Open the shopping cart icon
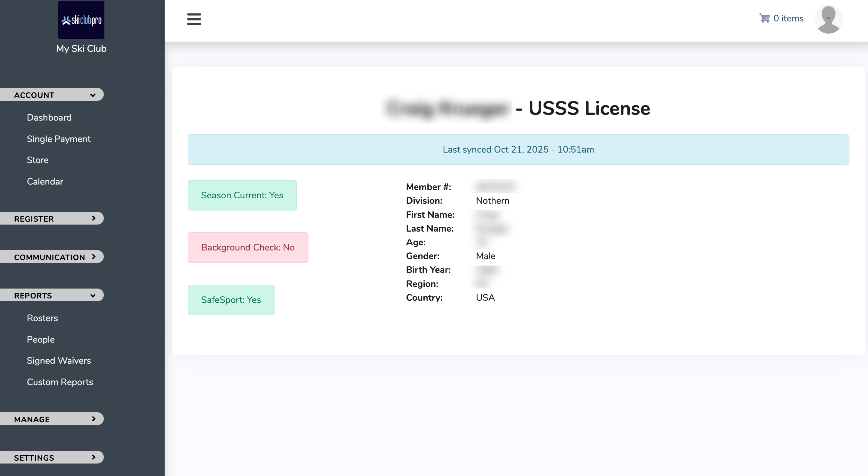The width and height of the screenshot is (868, 476). point(764,18)
